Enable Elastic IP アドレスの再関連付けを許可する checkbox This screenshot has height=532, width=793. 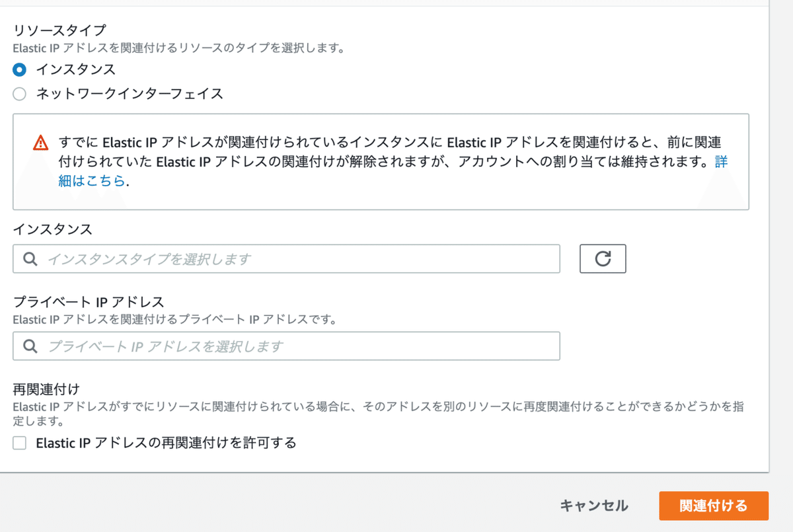coord(19,443)
